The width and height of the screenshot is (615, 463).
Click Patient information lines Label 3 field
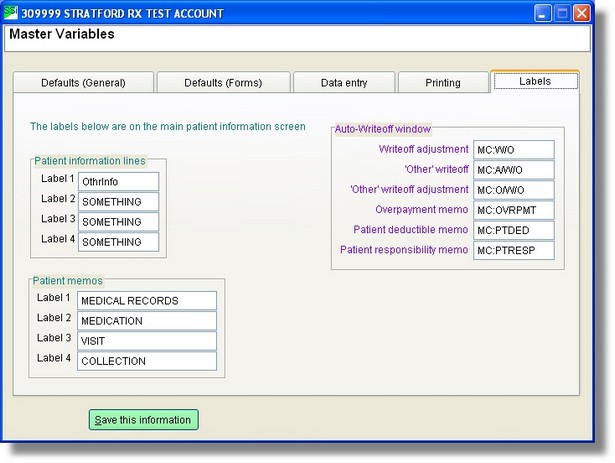pyautogui.click(x=118, y=222)
